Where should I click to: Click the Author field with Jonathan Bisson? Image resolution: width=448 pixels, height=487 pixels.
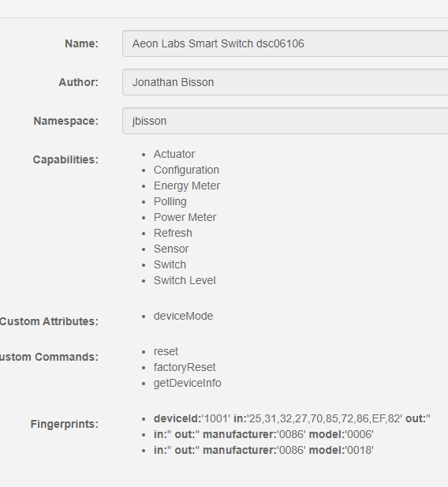(286, 82)
